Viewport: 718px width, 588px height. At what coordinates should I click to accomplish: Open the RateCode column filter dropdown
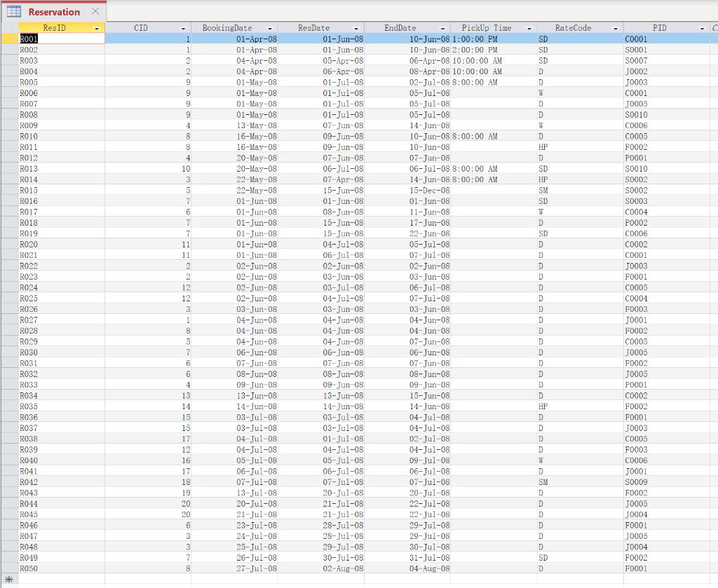tap(616, 28)
